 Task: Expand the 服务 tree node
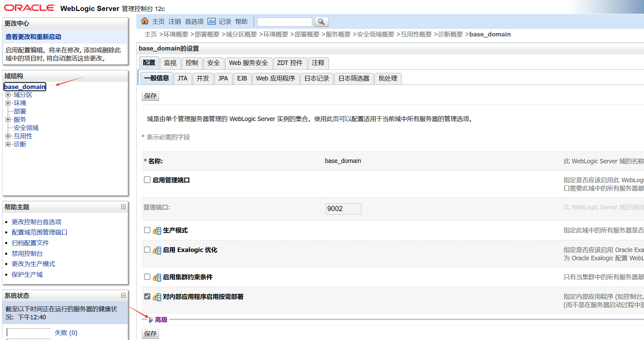(x=8, y=119)
